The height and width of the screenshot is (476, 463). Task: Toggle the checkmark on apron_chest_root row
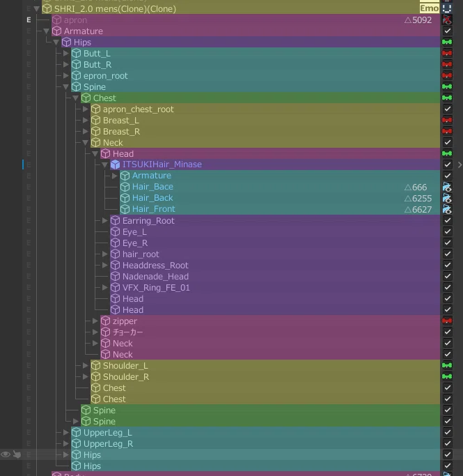tap(447, 109)
